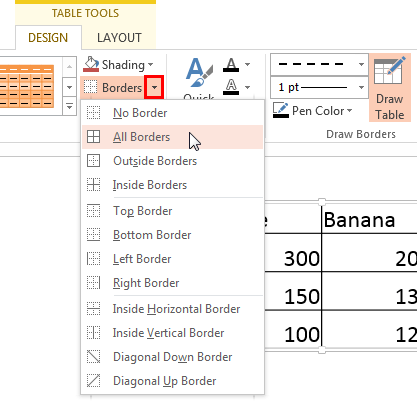
Task: Switch to the Layout tab
Action: pyautogui.click(x=119, y=38)
